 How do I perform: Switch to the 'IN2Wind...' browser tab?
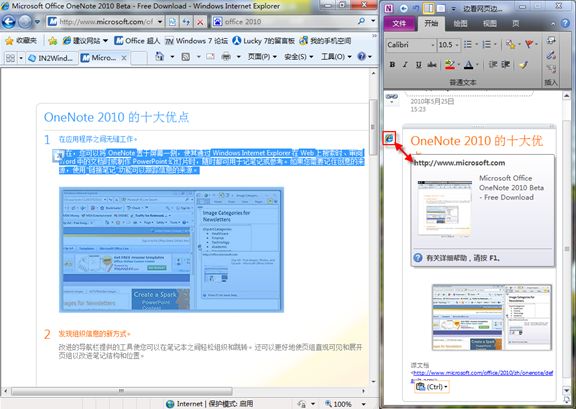point(51,58)
